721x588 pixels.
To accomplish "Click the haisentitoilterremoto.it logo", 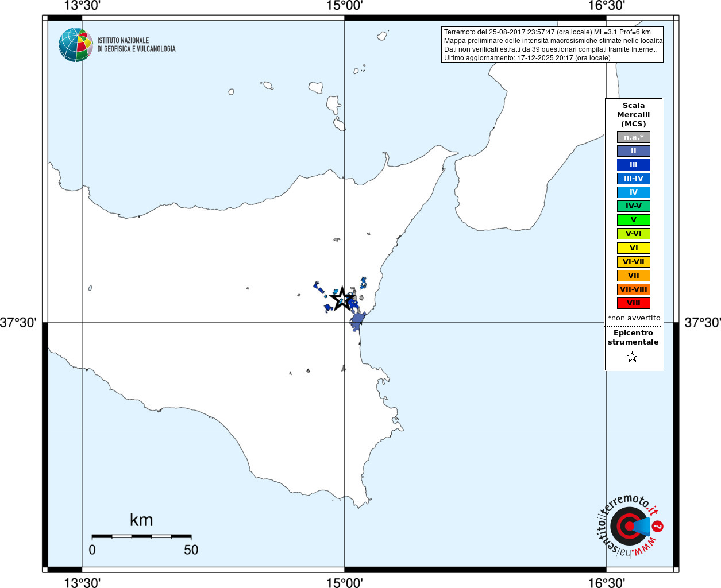I will 630,525.
